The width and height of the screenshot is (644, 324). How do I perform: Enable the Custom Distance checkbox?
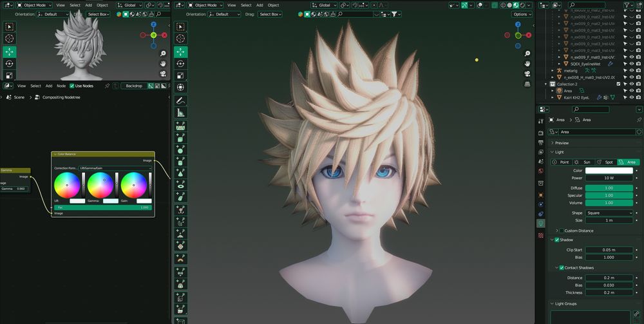click(562, 231)
